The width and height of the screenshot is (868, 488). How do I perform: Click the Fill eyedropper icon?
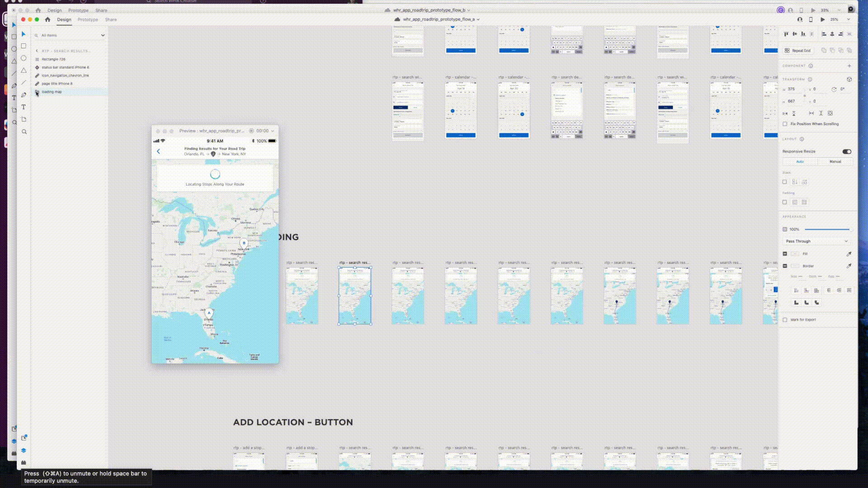[849, 254]
